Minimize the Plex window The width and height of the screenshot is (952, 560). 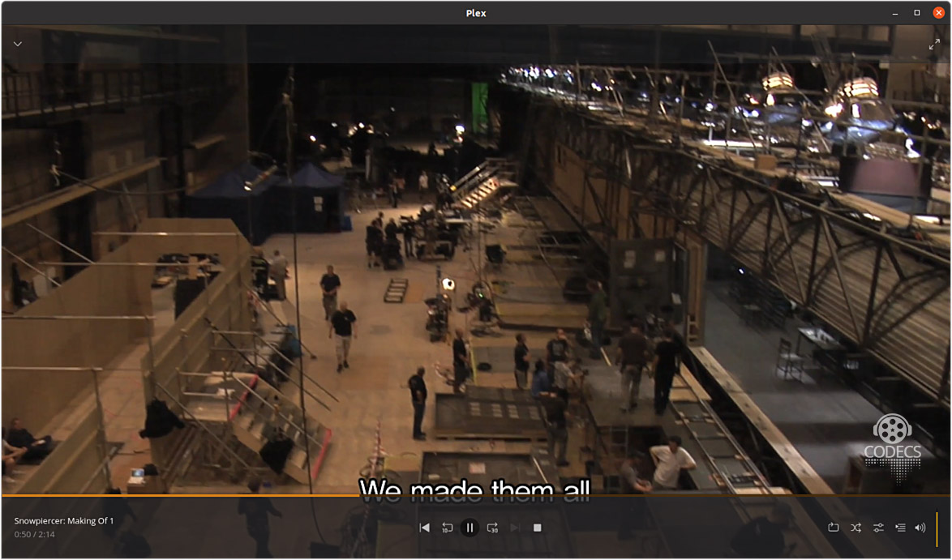[x=895, y=13]
